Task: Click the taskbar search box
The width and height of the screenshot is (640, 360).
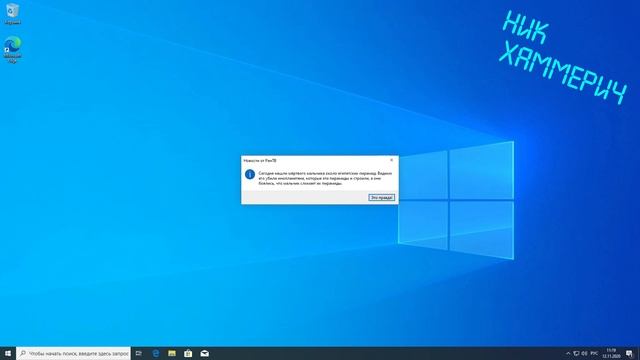Action: (x=73, y=353)
